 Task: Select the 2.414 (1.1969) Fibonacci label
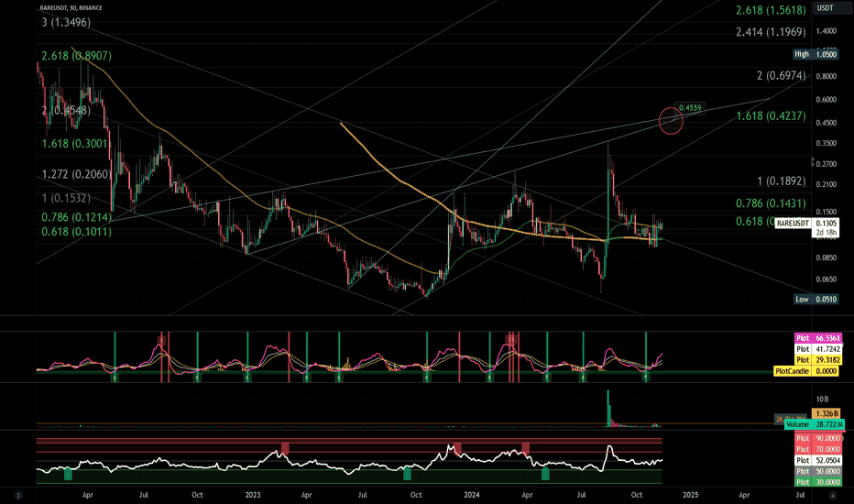coord(771,31)
